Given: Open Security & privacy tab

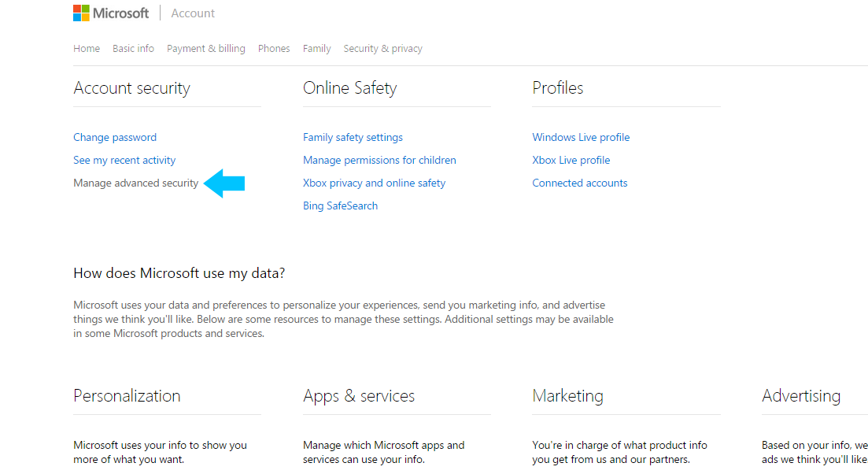Looking at the screenshot, I should click(382, 49).
